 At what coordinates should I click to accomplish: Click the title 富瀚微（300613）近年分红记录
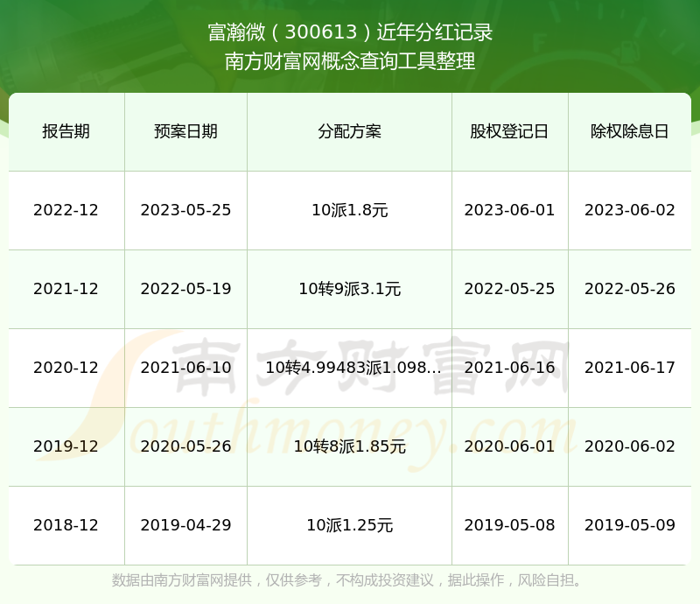[350, 32]
